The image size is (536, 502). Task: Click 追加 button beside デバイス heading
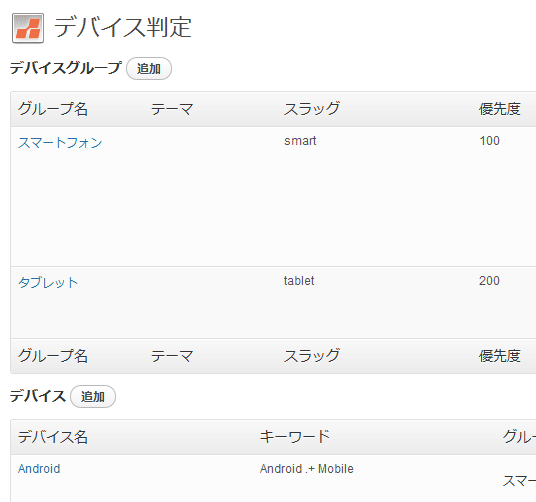click(93, 396)
